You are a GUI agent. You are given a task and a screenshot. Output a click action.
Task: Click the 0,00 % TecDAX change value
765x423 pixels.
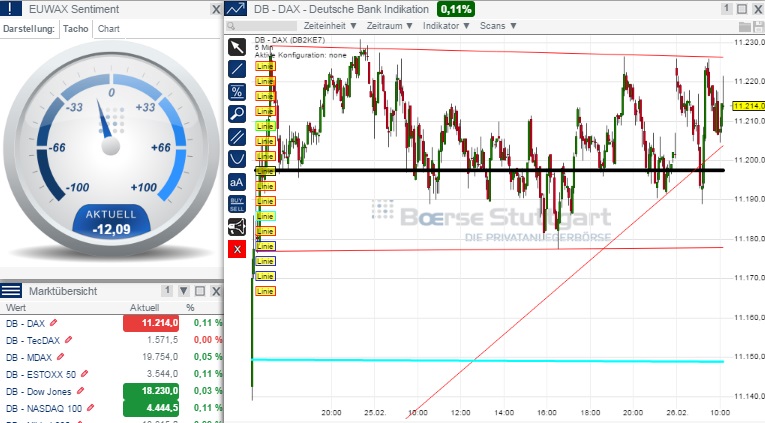[208, 340]
